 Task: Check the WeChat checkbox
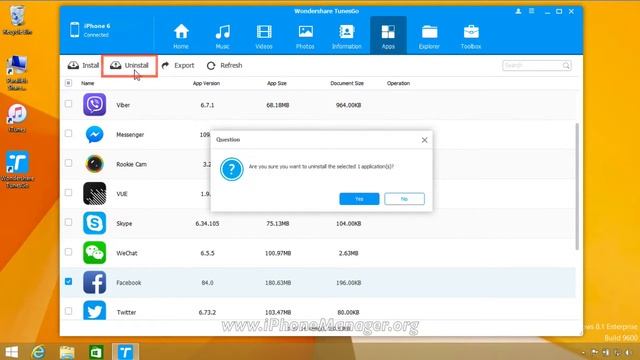pos(68,252)
